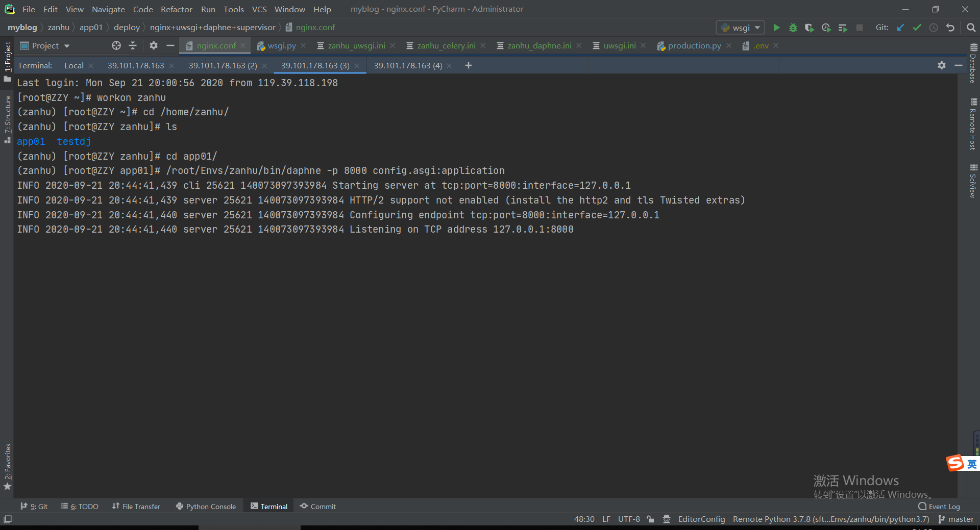
Task: Toggle the 6: TODO tool window
Action: [80, 507]
